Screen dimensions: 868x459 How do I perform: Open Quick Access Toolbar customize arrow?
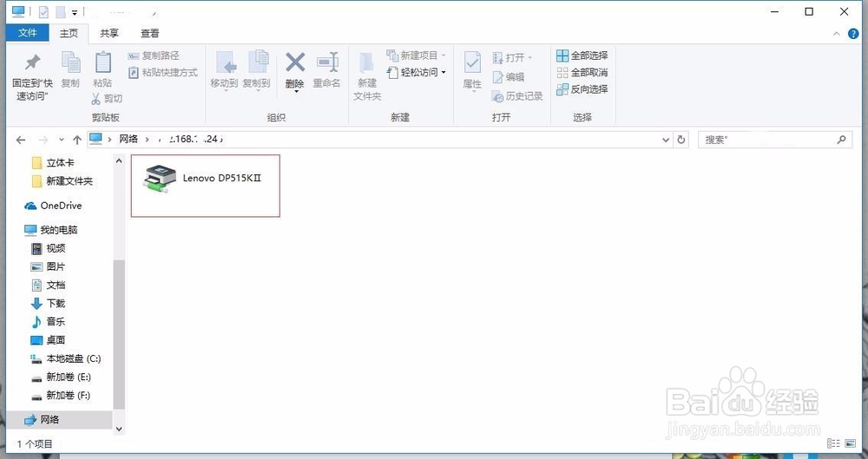[74, 12]
